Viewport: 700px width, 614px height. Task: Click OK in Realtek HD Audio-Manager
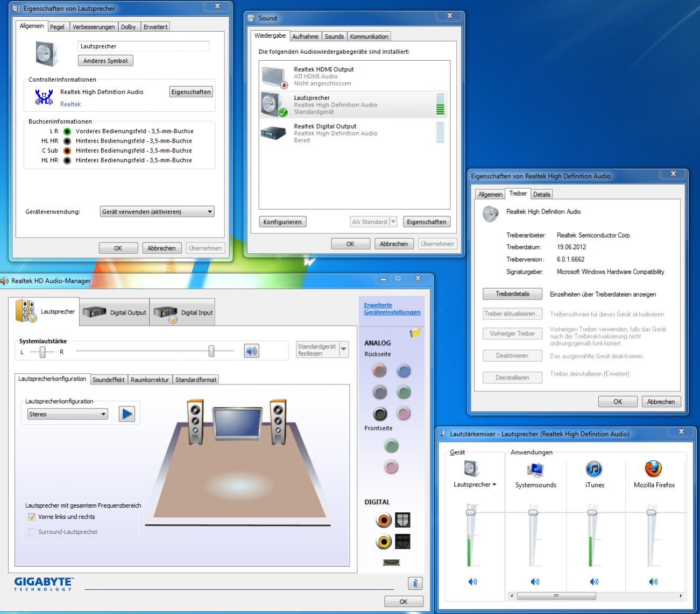(x=404, y=602)
